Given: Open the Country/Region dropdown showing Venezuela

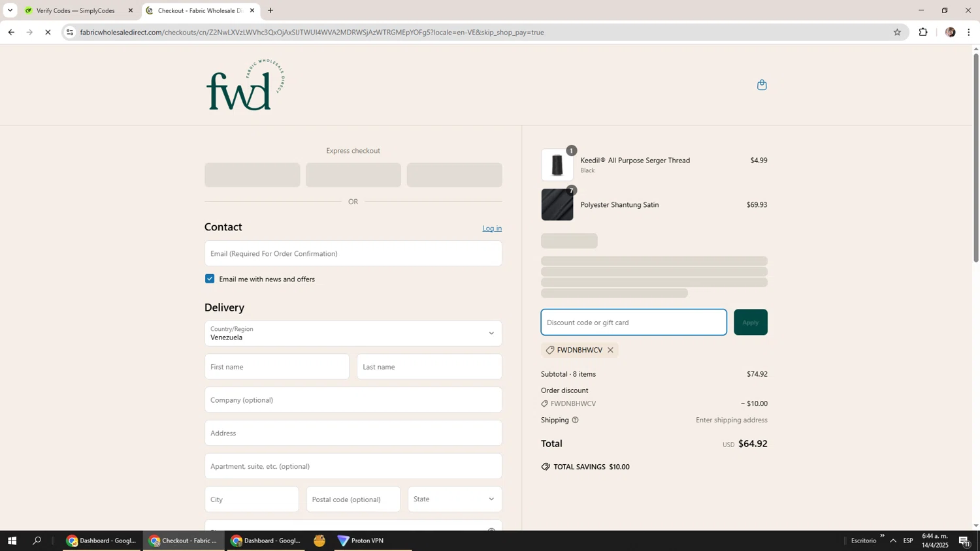Looking at the screenshot, I should 353,334.
